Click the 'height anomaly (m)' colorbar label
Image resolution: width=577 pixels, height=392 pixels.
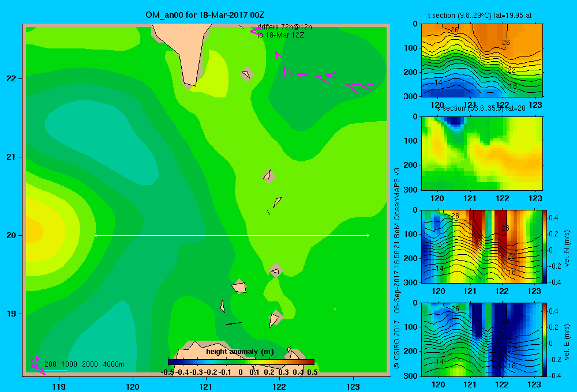(x=239, y=352)
